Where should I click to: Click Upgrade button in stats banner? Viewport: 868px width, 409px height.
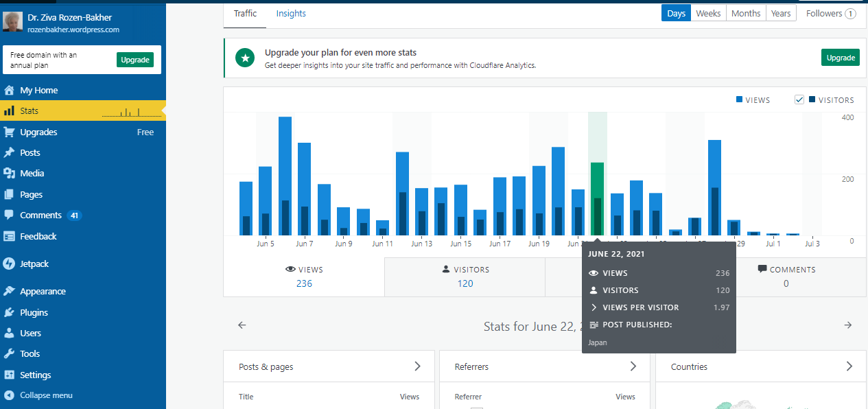pos(841,58)
